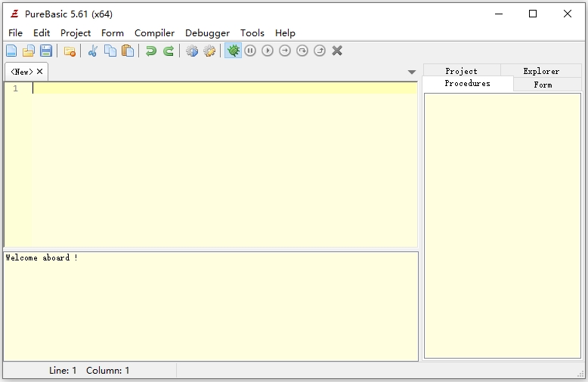This screenshot has width=588, height=382.
Task: Expand the open files tab list arrow
Action: [x=412, y=72]
